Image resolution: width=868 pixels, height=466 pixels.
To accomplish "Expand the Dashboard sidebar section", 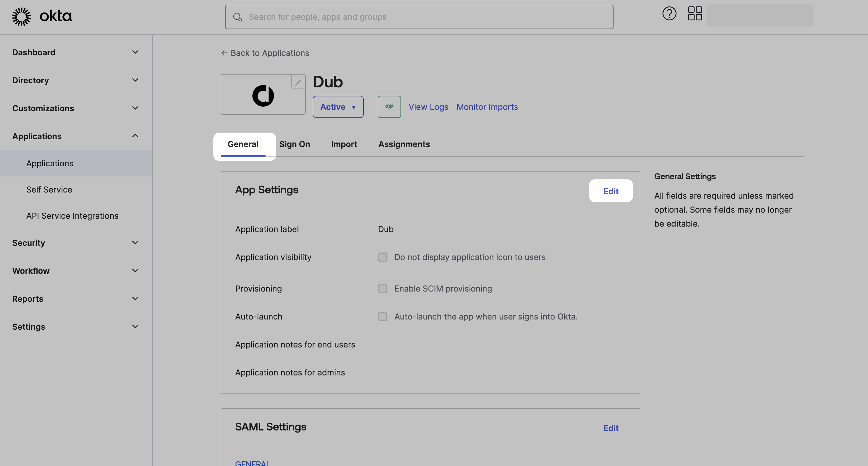I will pyautogui.click(x=76, y=52).
